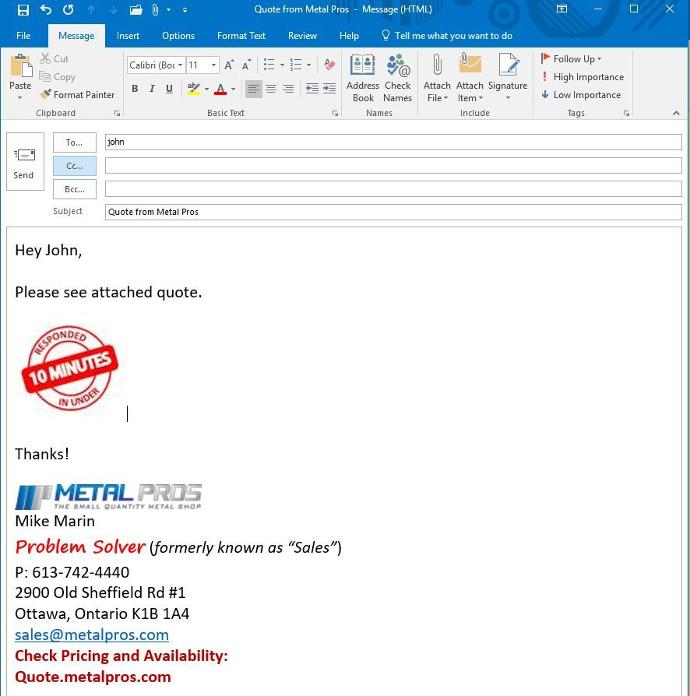Expand the Follow Up menu
Screen dimensions: 690x696
point(571,59)
